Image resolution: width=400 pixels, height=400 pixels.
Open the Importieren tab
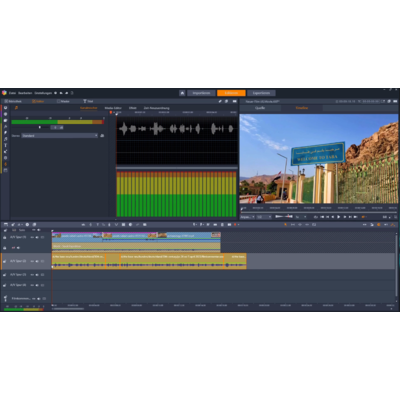pyautogui.click(x=201, y=93)
